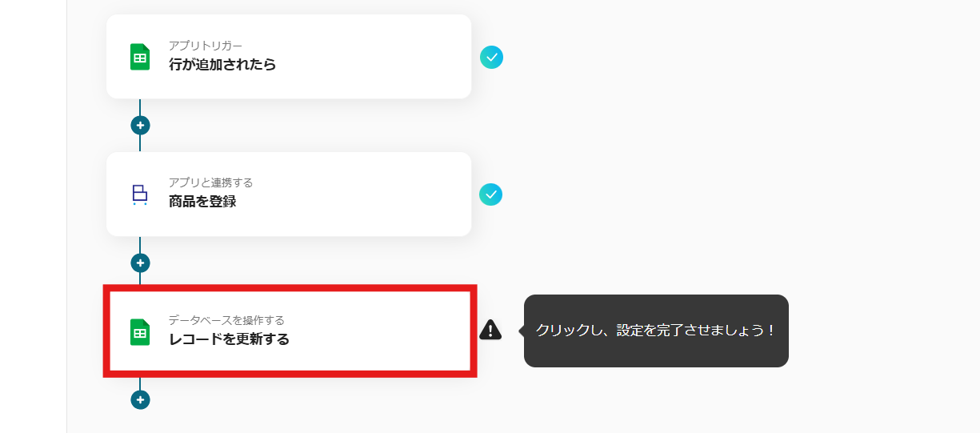Click the completed checkmark next to 商品を登録
The width and height of the screenshot is (980, 433).
[490, 194]
